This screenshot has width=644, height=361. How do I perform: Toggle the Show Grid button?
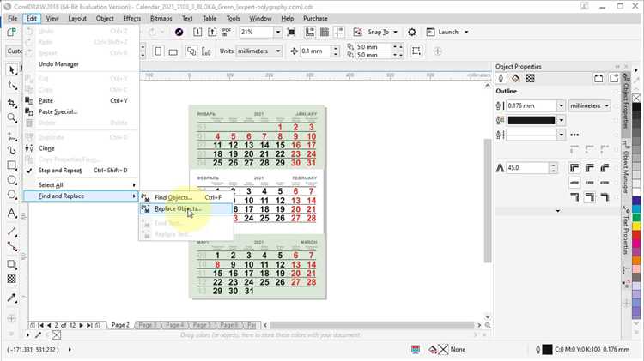tap(325, 32)
